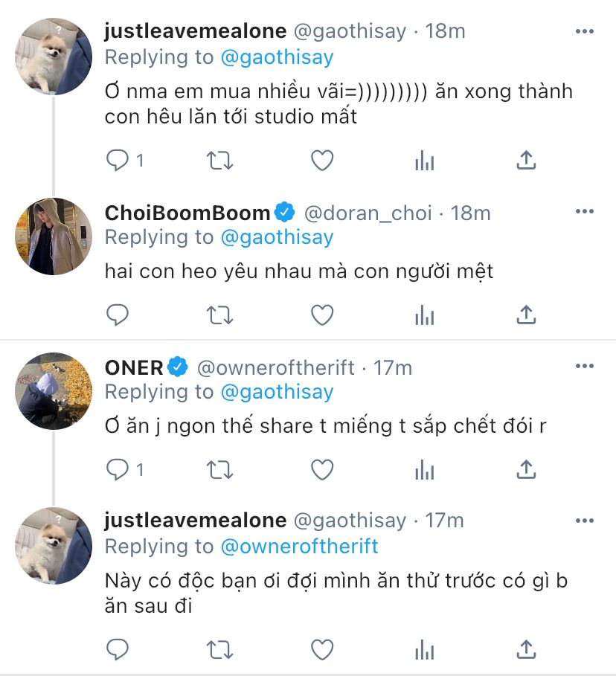
Task: Like ChoiBoomBoom's tweet
Action: pos(321,315)
